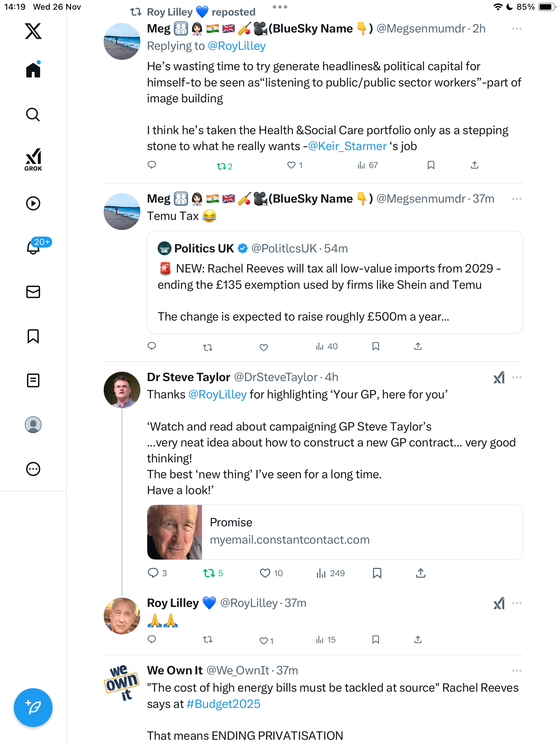Like Dr Steve Taylor's post
560x747 pixels.
[265, 573]
